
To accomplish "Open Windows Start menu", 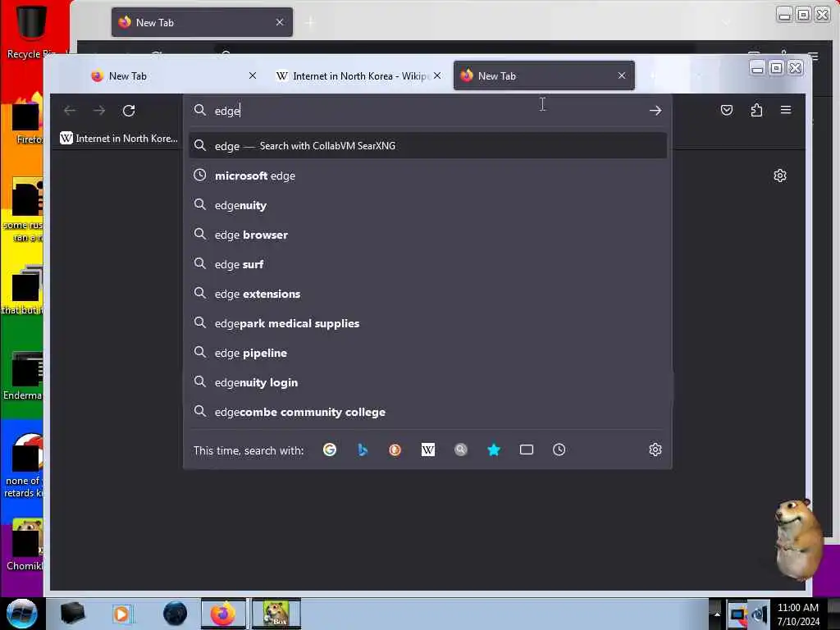I will pos(22,614).
